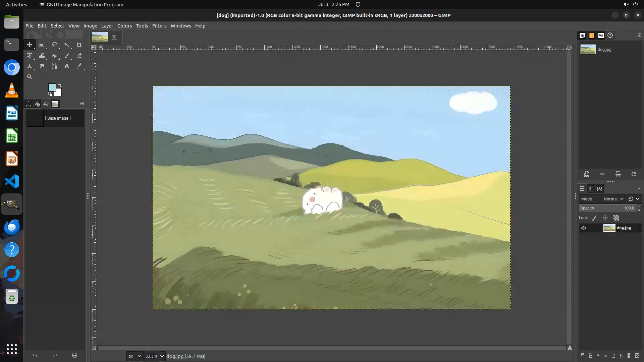Switch to the Paintbrush tool
The height and width of the screenshot is (362, 644).
[67, 56]
